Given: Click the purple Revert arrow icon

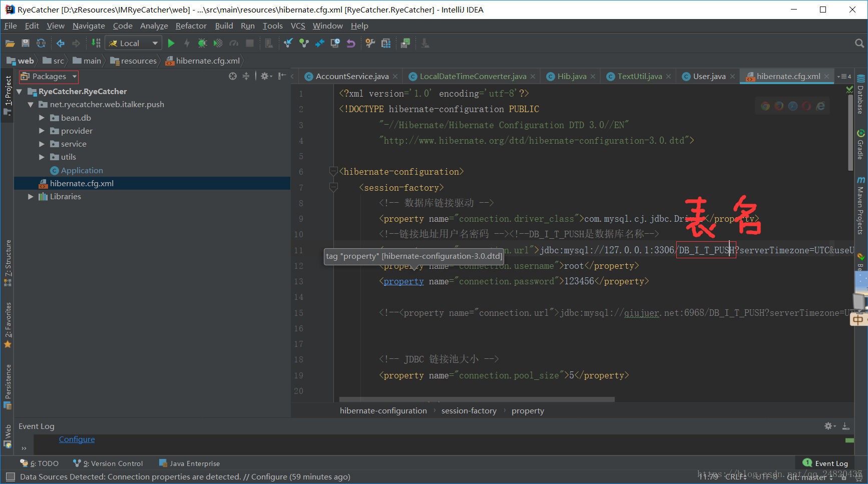Looking at the screenshot, I should (x=351, y=44).
